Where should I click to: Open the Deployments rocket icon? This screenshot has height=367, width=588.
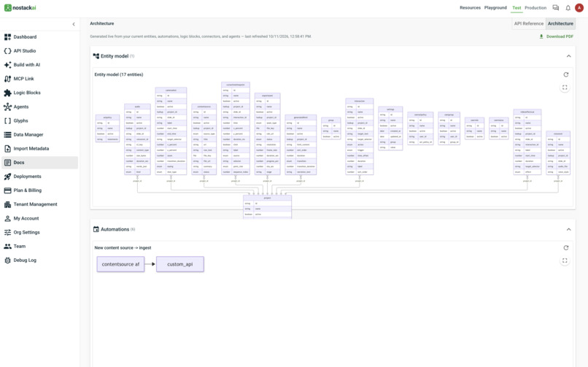(7, 177)
